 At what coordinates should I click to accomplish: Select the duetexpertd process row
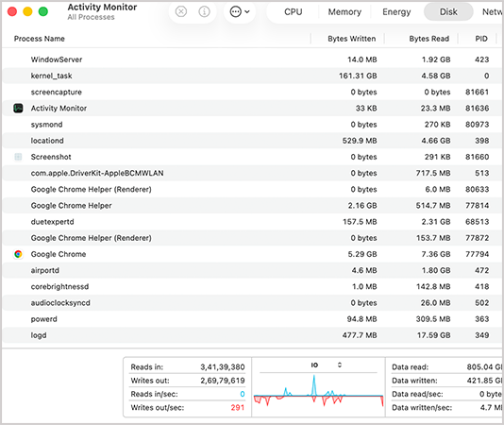(252, 222)
